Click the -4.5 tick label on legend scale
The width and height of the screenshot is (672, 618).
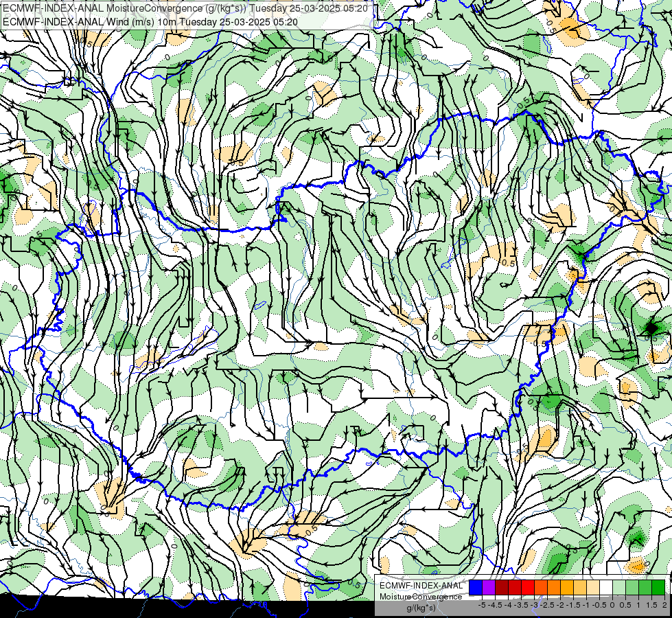click(x=495, y=605)
